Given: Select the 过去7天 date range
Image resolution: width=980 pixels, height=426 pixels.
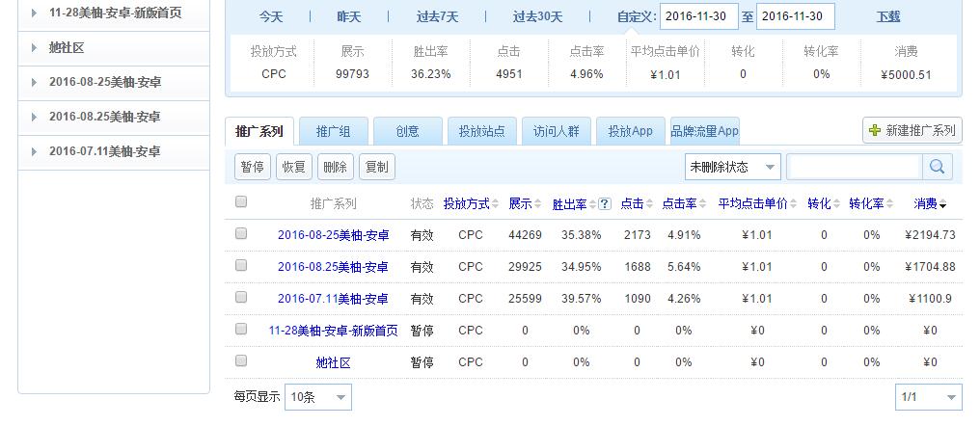Looking at the screenshot, I should (438, 16).
